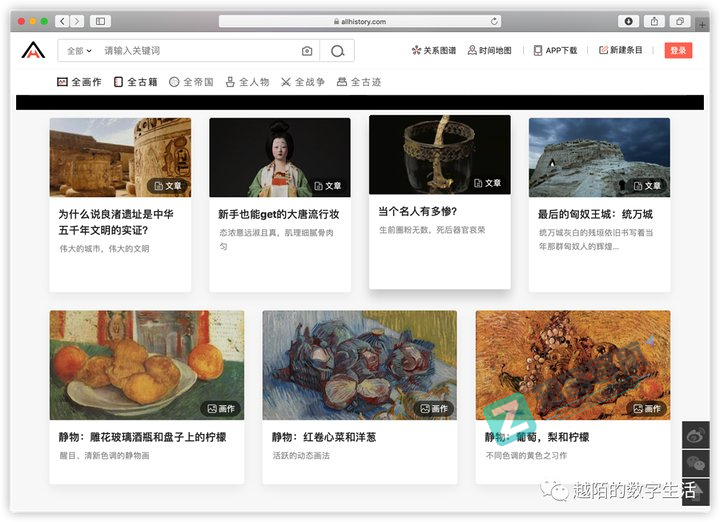This screenshot has width=720, height=522.
Task: Open the 全部 search category dropdown
Action: point(79,51)
